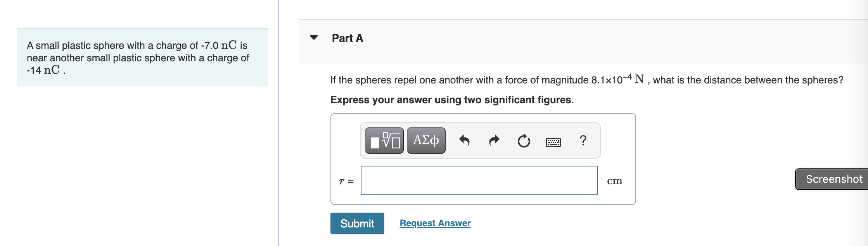Click the equation toolbar background strip
Image resolution: width=868 pixels, height=246 pixels.
coord(480,140)
